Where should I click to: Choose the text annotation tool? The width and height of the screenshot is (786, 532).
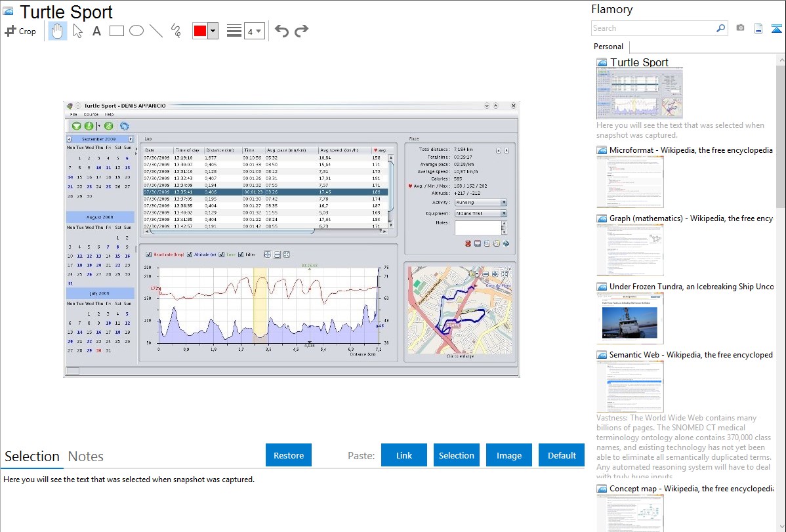[x=96, y=31]
